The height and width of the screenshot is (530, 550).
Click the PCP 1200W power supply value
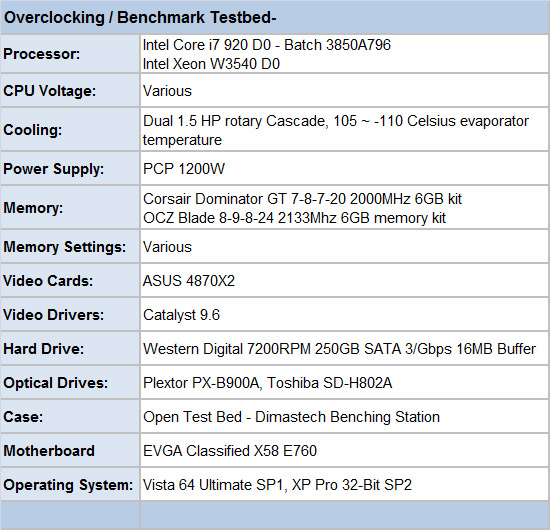183,169
